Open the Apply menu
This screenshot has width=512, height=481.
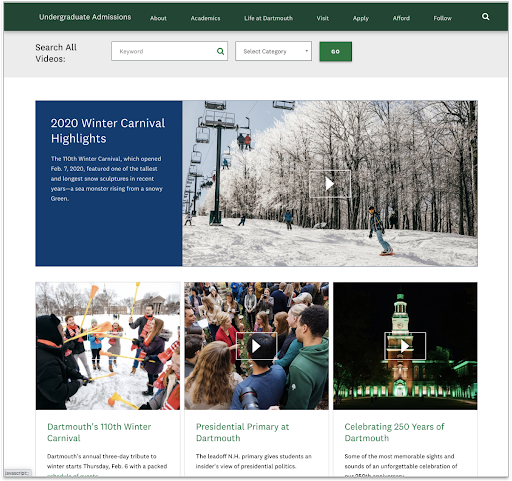coord(361,18)
